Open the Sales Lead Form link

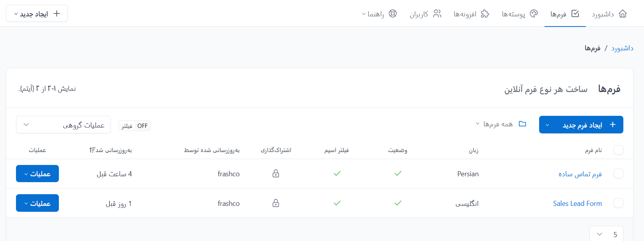577,203
